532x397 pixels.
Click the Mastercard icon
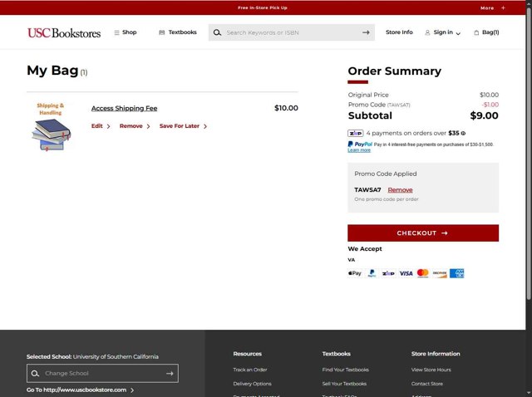point(423,273)
